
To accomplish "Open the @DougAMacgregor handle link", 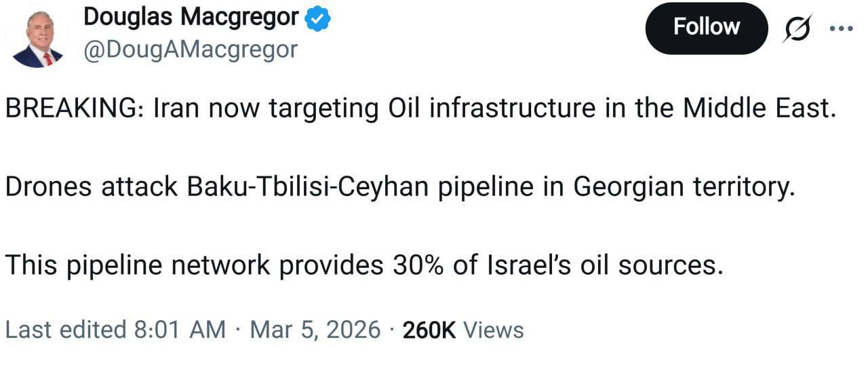I will point(190,49).
